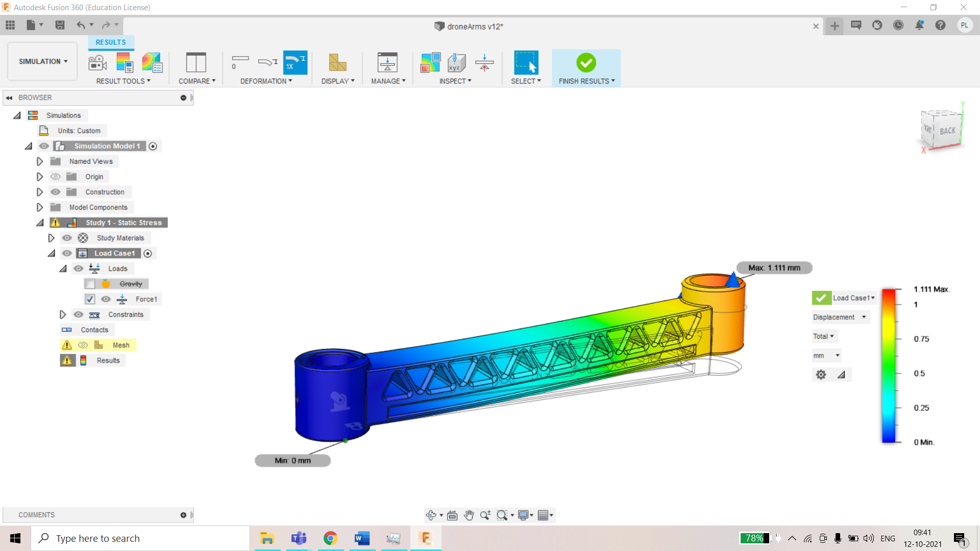Hide the Construction folder using its eye icon

click(x=55, y=192)
